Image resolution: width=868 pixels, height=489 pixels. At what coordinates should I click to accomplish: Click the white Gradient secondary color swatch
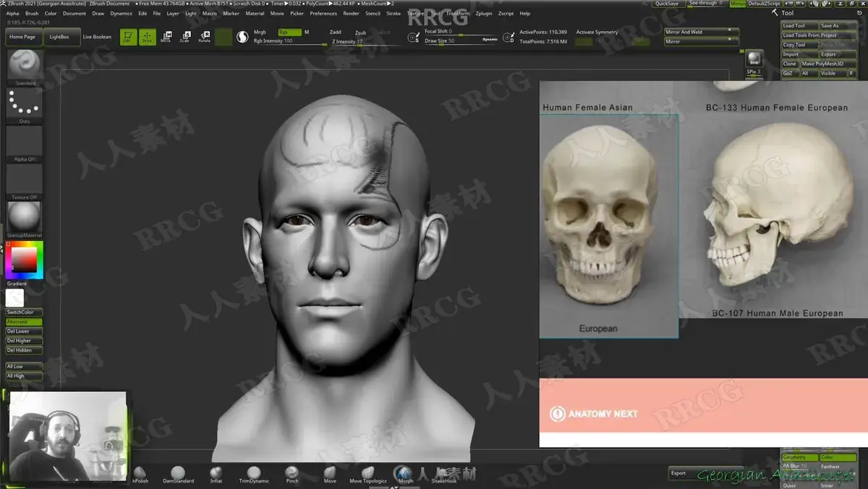click(14, 297)
